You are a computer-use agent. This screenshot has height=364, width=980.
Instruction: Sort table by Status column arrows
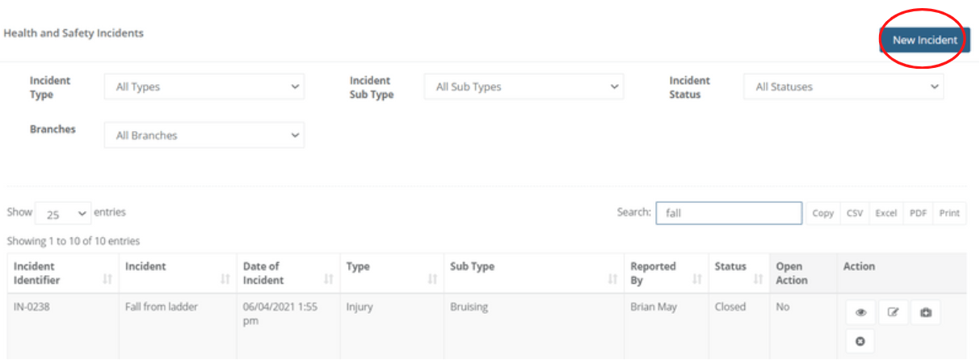pyautogui.click(x=758, y=280)
